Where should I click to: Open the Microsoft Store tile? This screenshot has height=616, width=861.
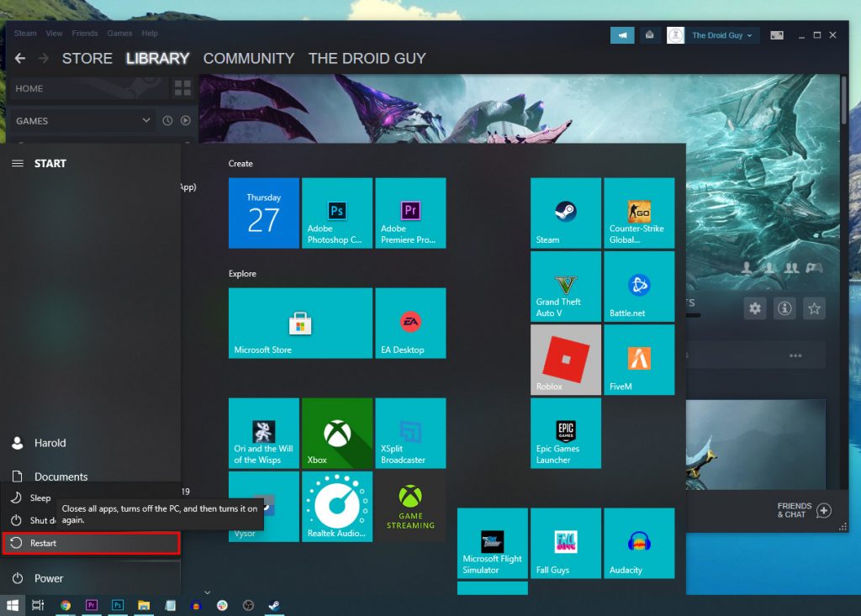pos(300,324)
